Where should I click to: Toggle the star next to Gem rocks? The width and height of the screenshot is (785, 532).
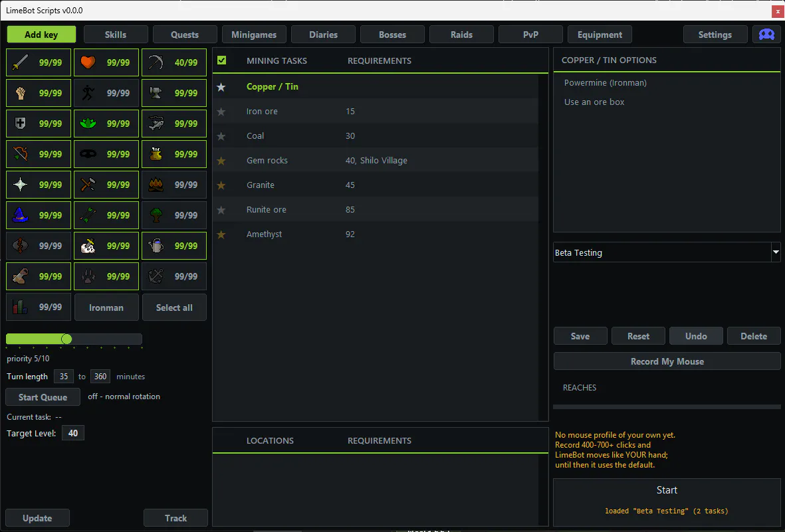(x=221, y=161)
